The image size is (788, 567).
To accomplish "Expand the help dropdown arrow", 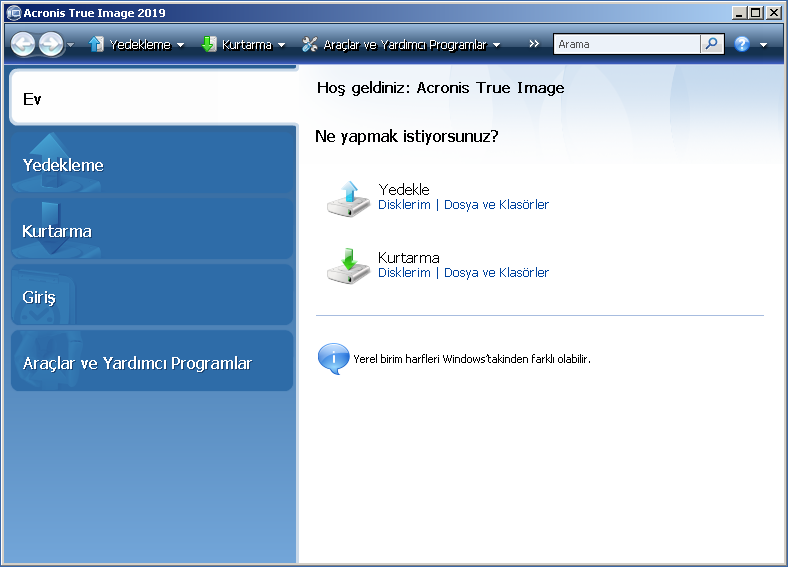I will coord(763,45).
